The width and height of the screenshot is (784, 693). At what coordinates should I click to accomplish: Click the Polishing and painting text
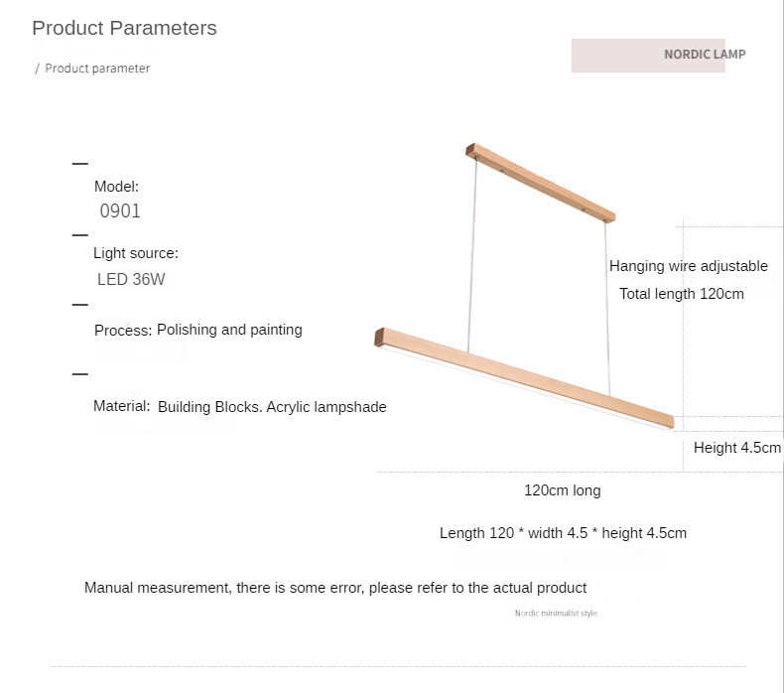click(x=229, y=330)
